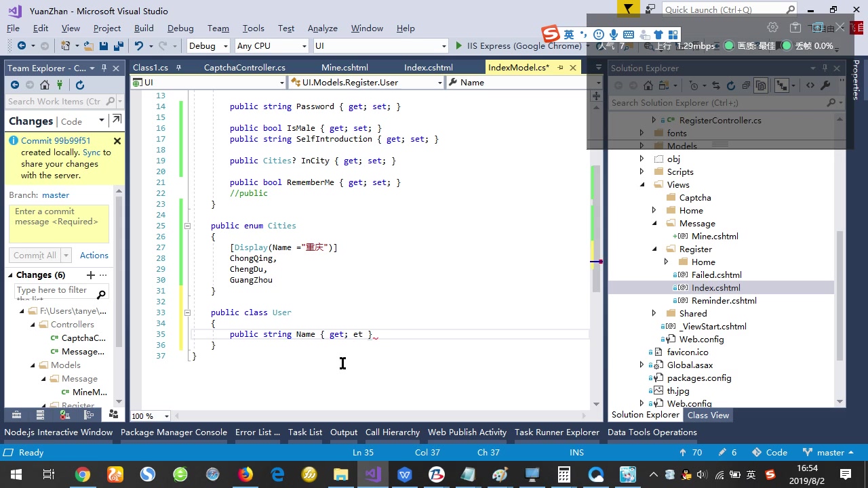Open the Analyze menu
The height and width of the screenshot is (488, 868).
tap(323, 28)
